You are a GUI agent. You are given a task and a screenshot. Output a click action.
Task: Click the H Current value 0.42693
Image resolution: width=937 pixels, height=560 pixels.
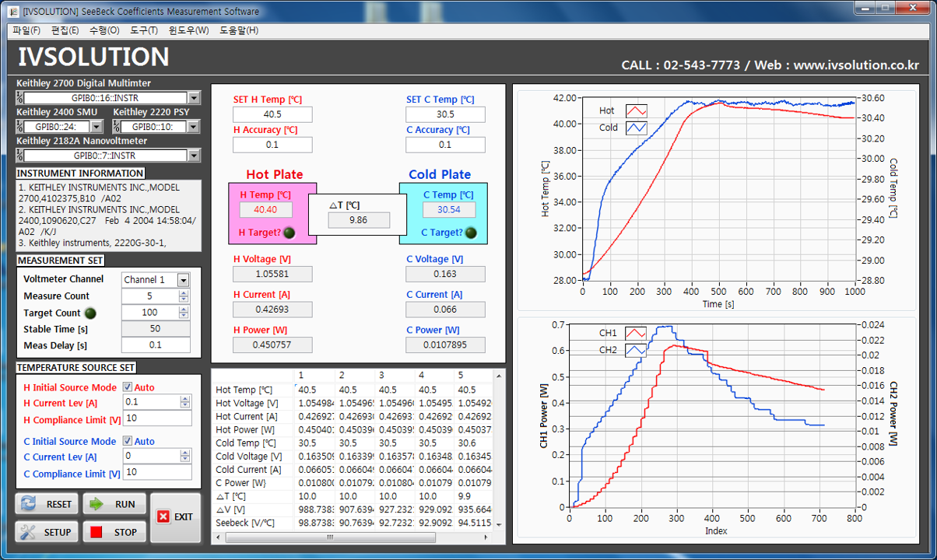272,310
